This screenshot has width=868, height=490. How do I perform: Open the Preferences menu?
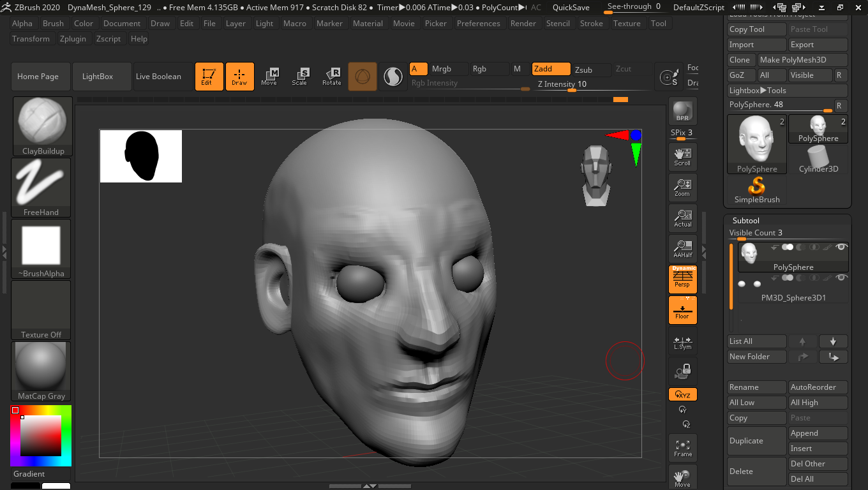(x=478, y=24)
